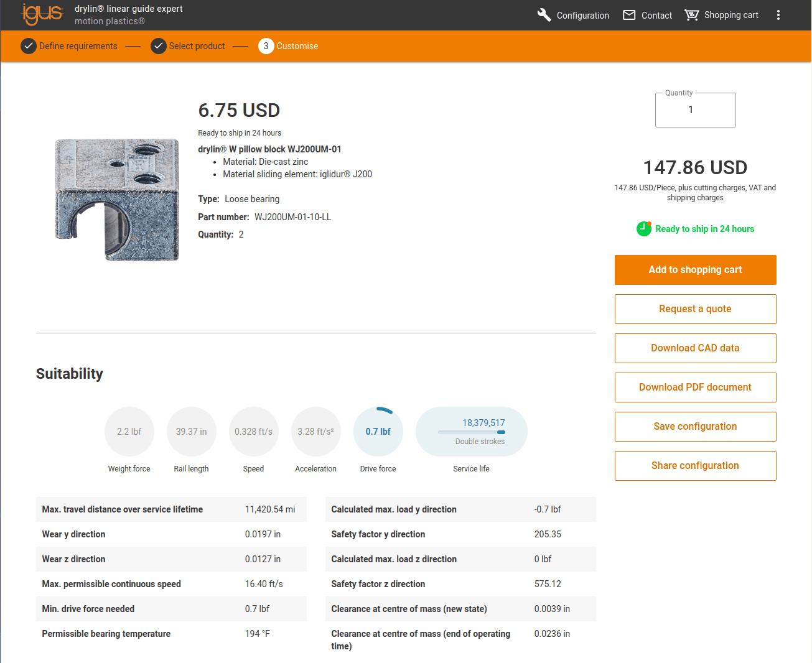812x663 pixels.
Task: Click the 39.37 in Rail length gauge
Action: click(192, 432)
